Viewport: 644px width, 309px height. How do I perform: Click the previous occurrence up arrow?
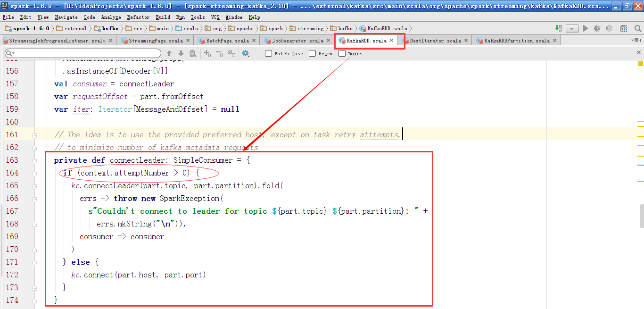169,53
